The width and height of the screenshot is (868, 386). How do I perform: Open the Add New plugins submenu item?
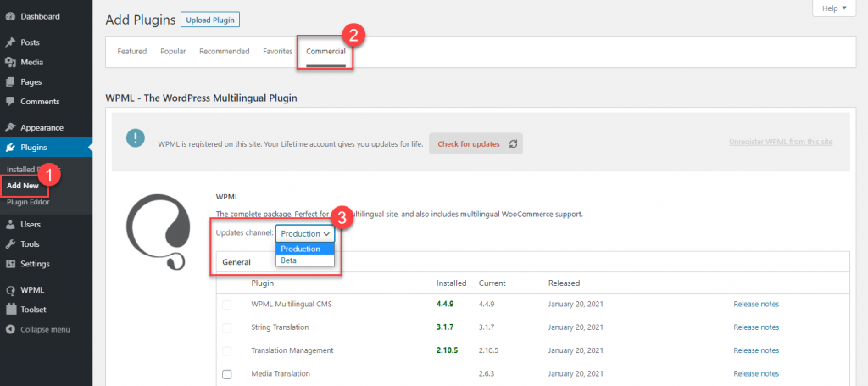(x=23, y=186)
